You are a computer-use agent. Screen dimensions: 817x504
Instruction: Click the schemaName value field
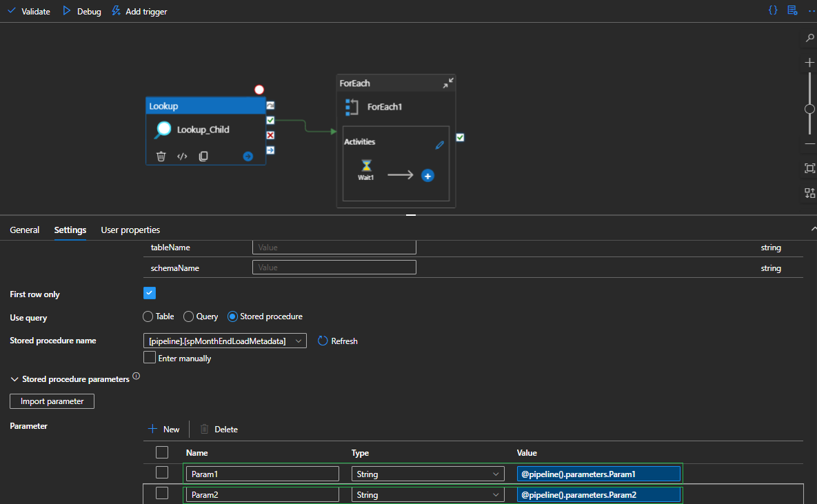[x=334, y=268]
